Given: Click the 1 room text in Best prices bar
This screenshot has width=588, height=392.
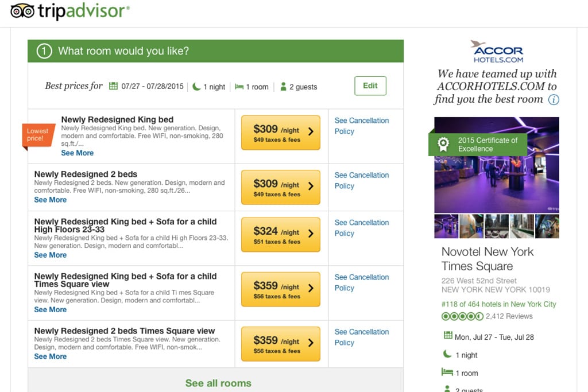Looking at the screenshot, I should tap(257, 87).
